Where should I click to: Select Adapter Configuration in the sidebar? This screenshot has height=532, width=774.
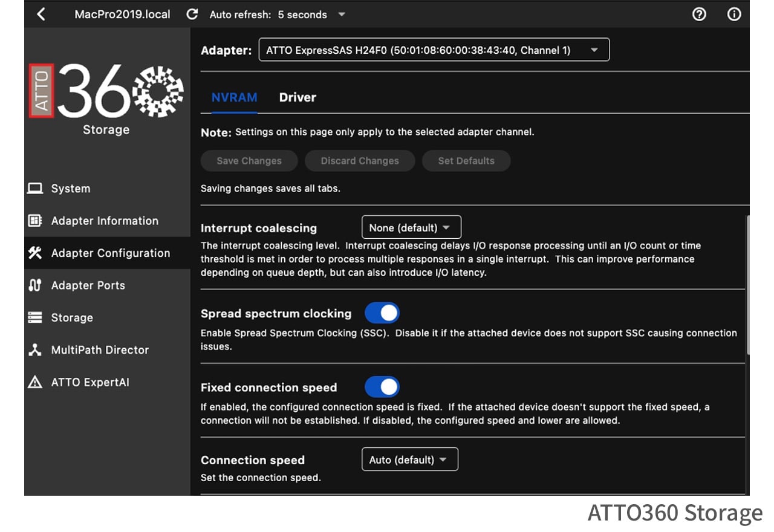107,253
